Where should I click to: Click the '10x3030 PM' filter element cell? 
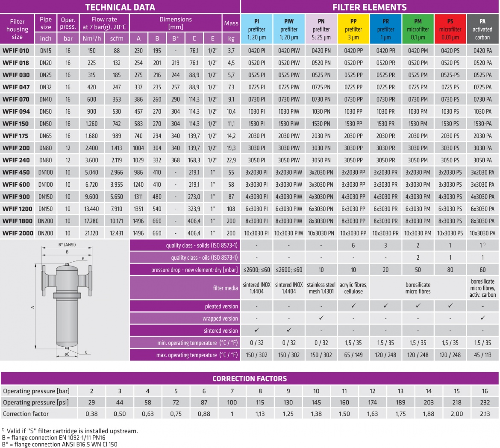[x=418, y=233]
